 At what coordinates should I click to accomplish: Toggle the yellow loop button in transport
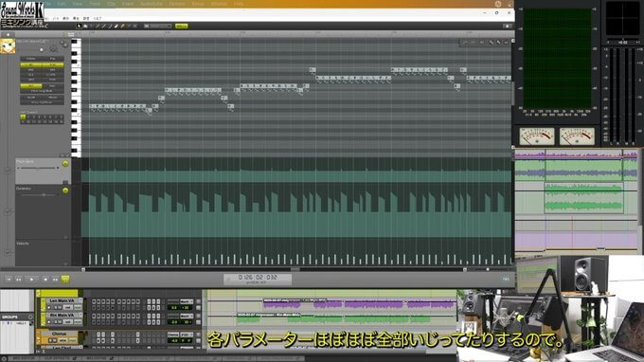65,279
